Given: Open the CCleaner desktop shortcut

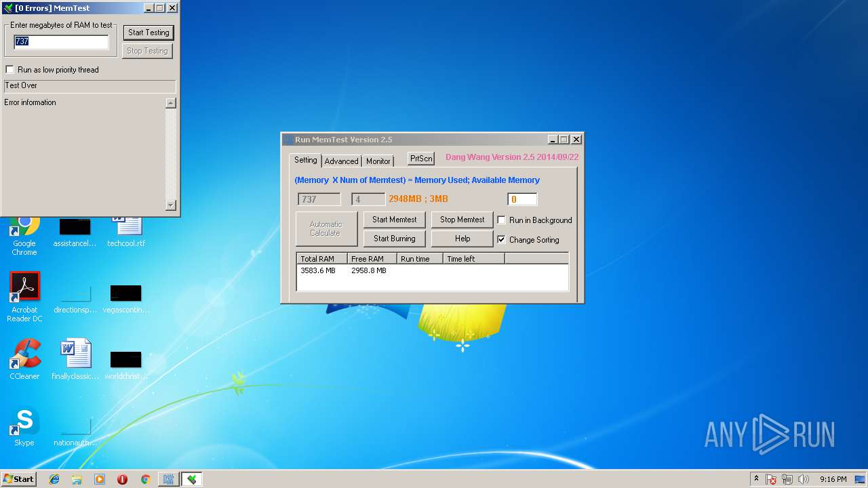Looking at the screenshot, I should pos(24,359).
